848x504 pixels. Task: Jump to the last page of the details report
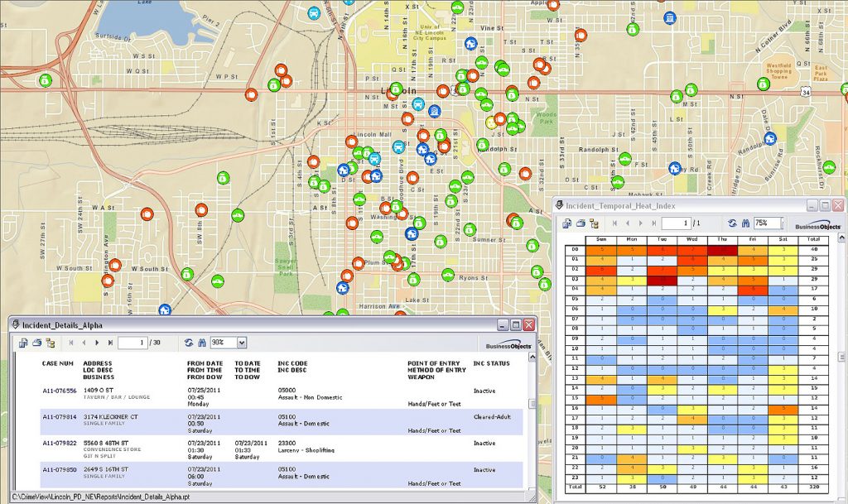point(111,342)
